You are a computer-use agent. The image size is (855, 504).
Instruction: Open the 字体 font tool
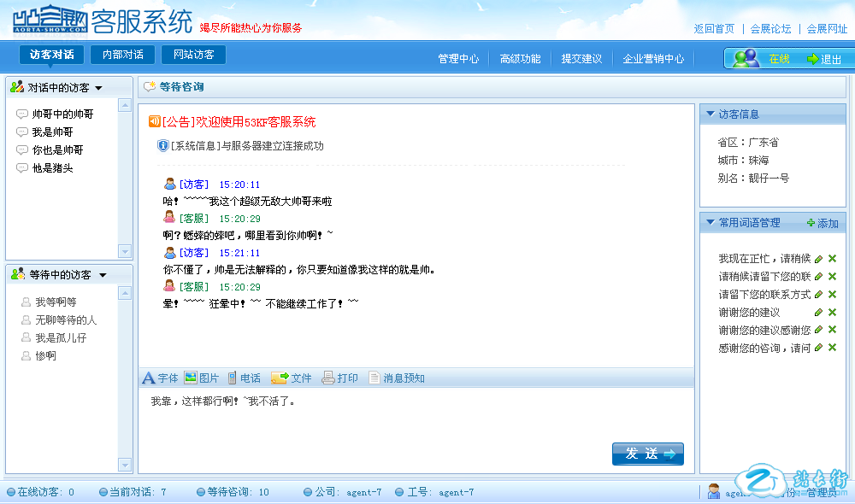[x=160, y=378]
